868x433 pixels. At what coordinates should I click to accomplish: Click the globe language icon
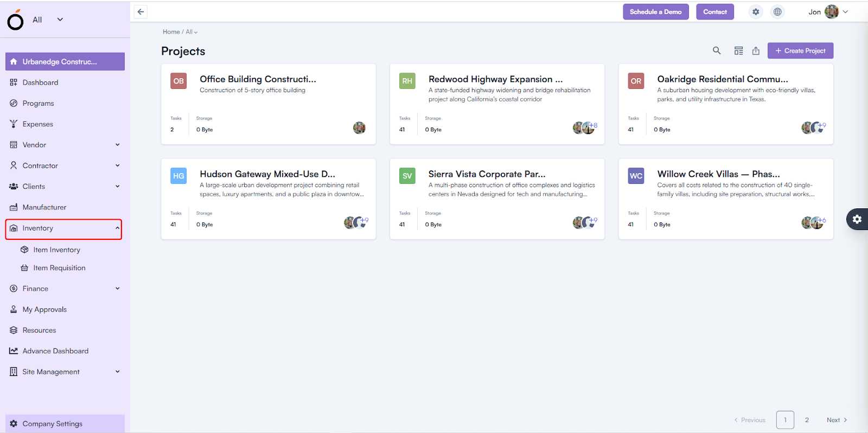777,12
